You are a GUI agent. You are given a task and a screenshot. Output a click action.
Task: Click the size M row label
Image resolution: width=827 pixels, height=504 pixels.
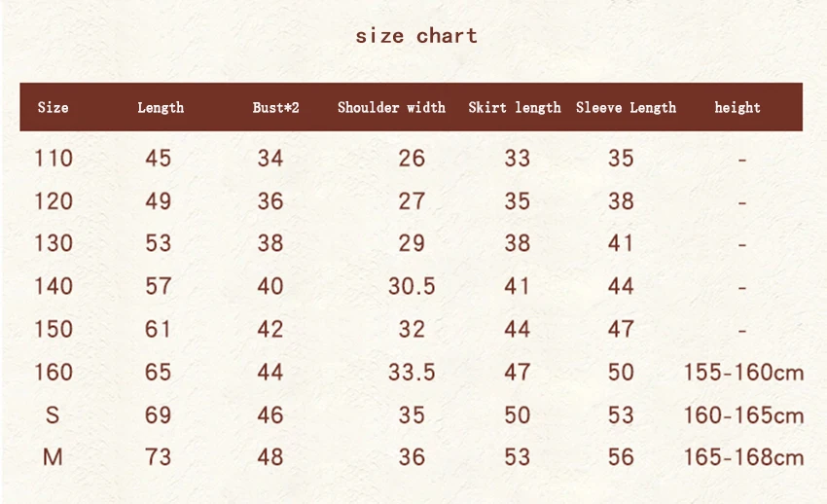point(53,457)
